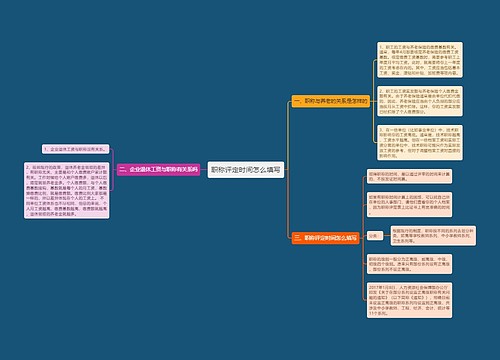Click bottom note starting with 2017年1月8日
The height and width of the screenshot is (360, 500).
click(x=409, y=300)
